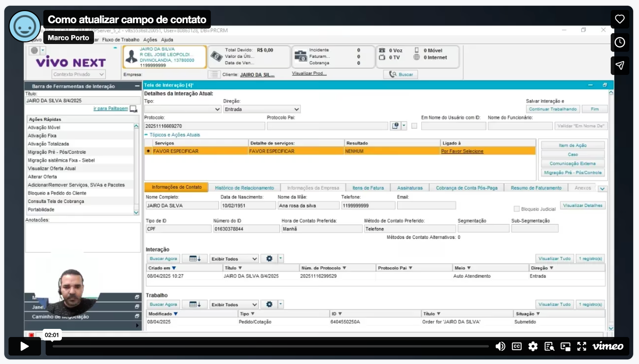
Task: Toggle closed captions CC button
Action: (x=516, y=346)
